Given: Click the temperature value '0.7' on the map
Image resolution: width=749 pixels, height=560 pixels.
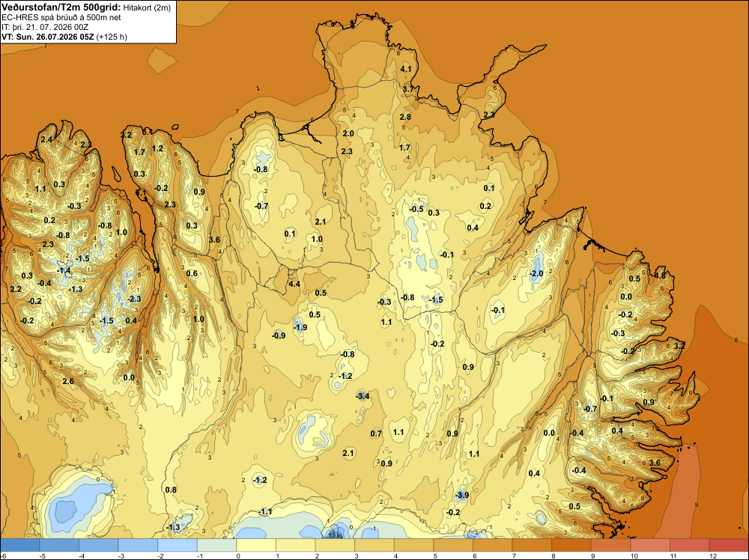Looking at the screenshot, I should (376, 433).
